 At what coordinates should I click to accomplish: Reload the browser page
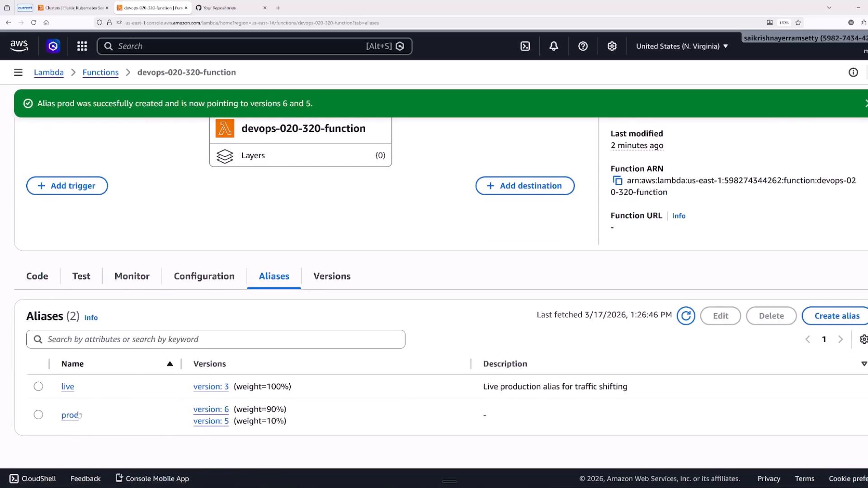coord(33,22)
